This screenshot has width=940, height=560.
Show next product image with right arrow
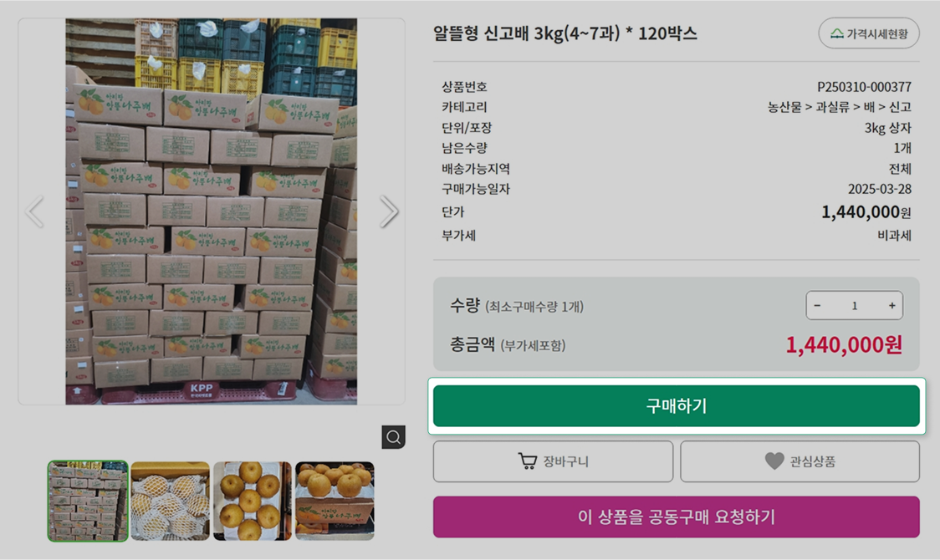389,211
